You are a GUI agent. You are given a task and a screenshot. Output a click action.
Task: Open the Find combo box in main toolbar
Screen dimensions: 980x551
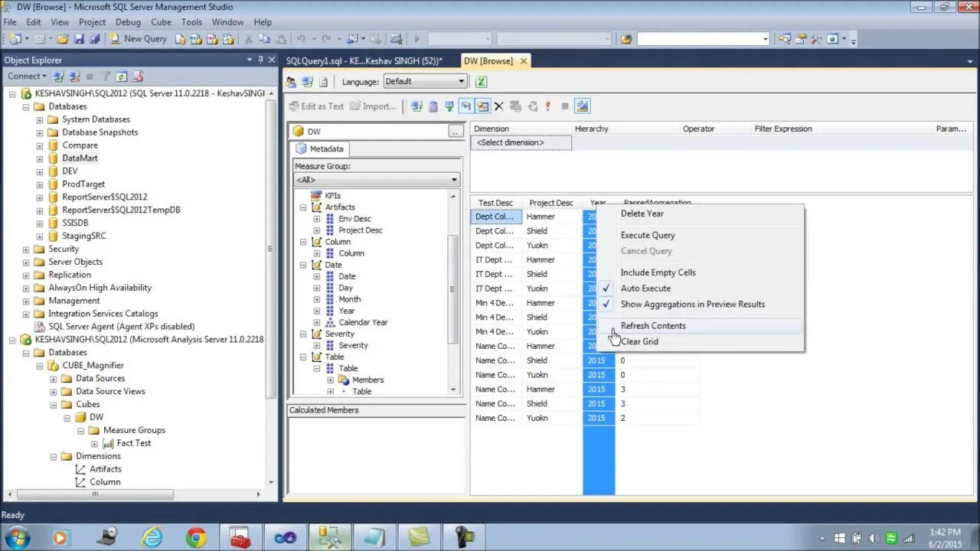pos(703,38)
